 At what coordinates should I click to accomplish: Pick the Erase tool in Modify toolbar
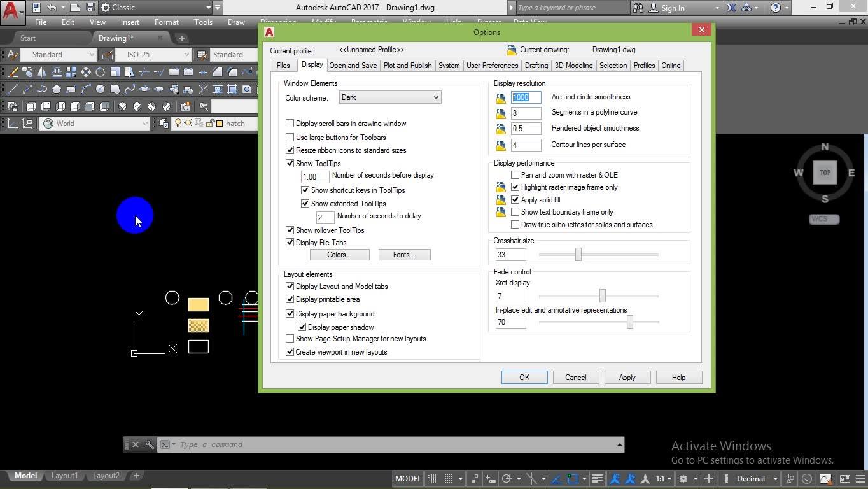tap(12, 72)
